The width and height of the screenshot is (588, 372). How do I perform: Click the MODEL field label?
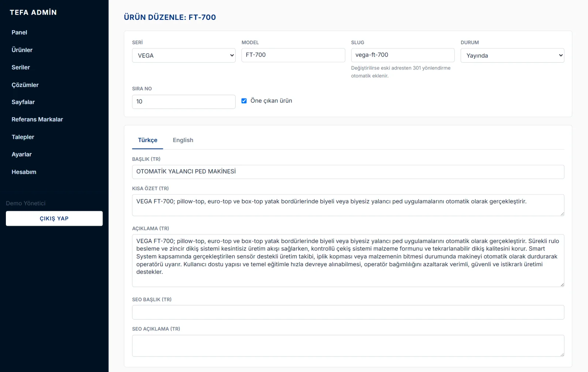click(x=250, y=43)
